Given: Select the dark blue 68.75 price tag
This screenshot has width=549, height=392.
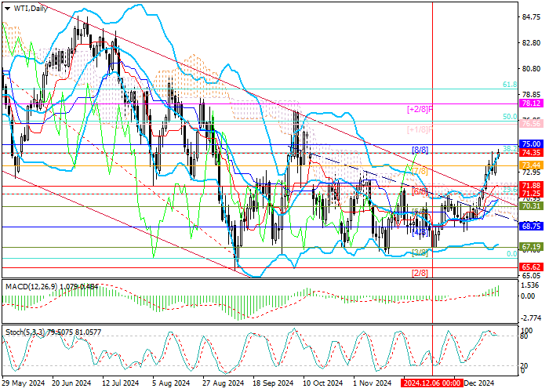Looking at the screenshot, I should coord(531,226).
